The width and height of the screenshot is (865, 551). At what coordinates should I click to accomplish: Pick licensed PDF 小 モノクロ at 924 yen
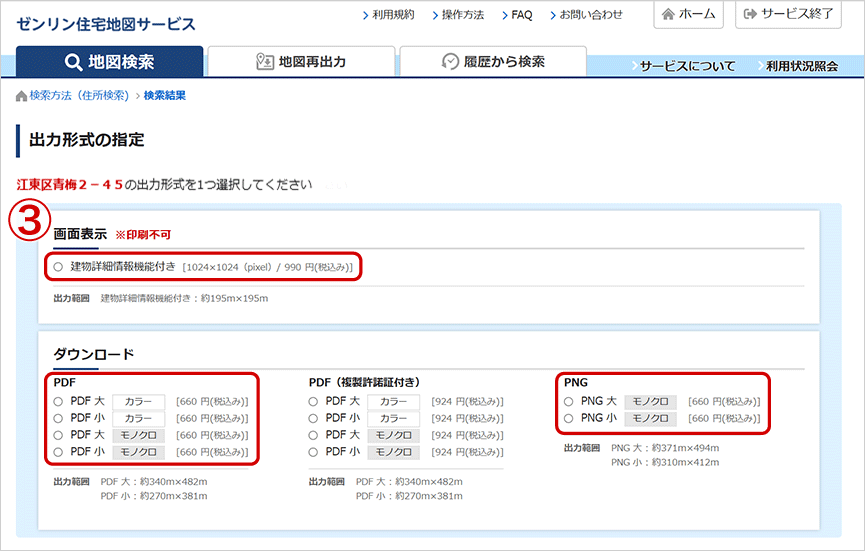313,452
